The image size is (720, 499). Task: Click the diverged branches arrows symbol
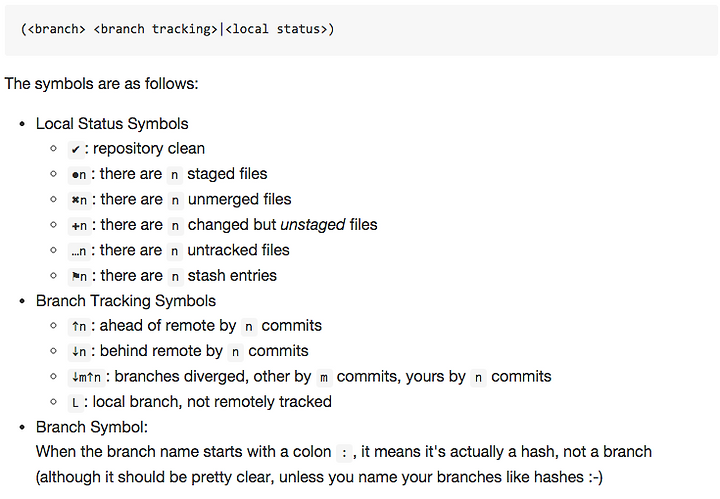[x=86, y=377]
